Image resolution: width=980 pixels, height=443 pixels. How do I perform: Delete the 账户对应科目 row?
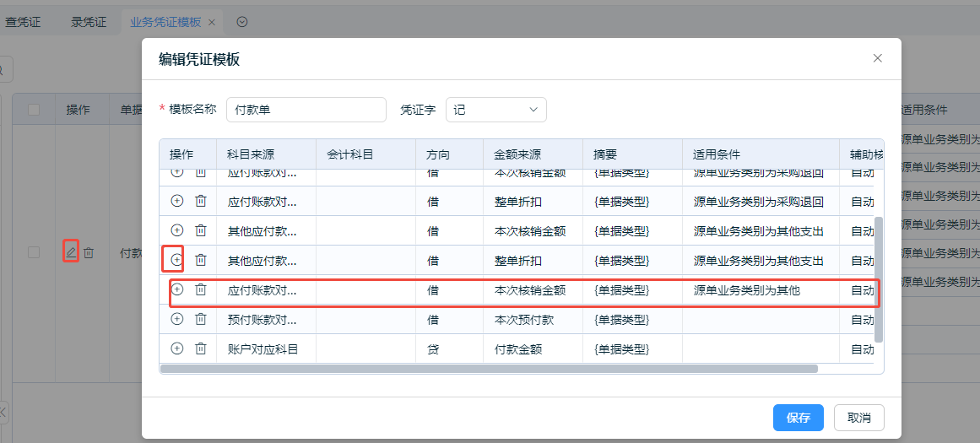tap(201, 348)
